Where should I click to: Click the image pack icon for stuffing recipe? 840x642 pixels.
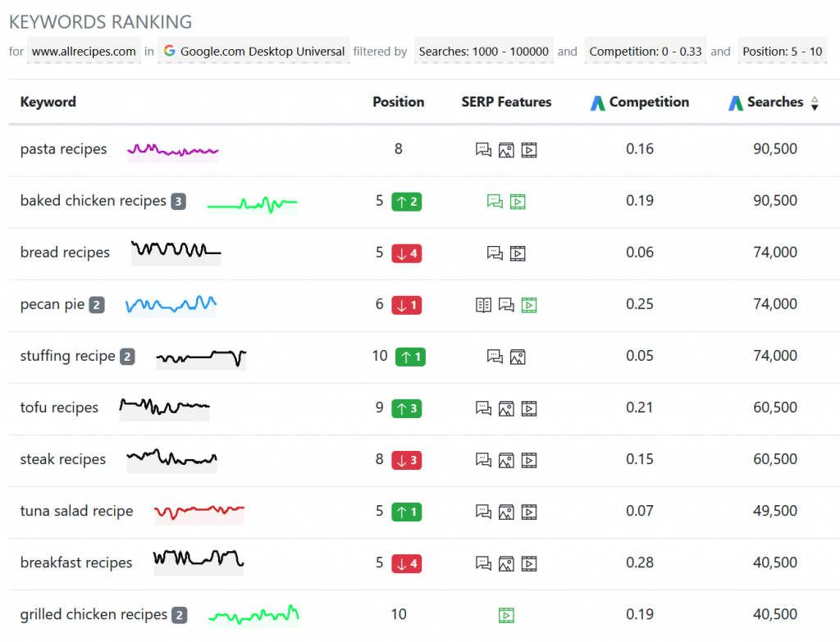point(518,357)
